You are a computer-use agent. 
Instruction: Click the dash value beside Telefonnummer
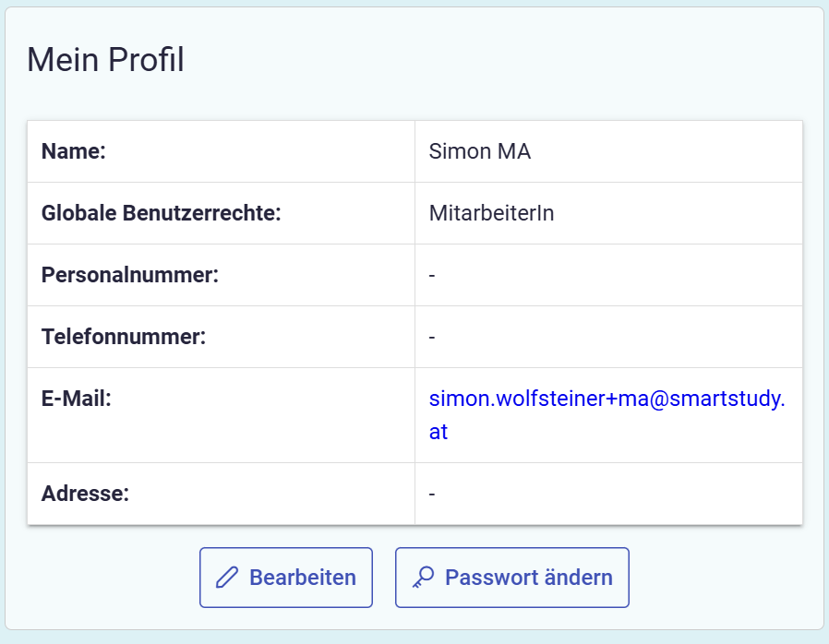(432, 337)
